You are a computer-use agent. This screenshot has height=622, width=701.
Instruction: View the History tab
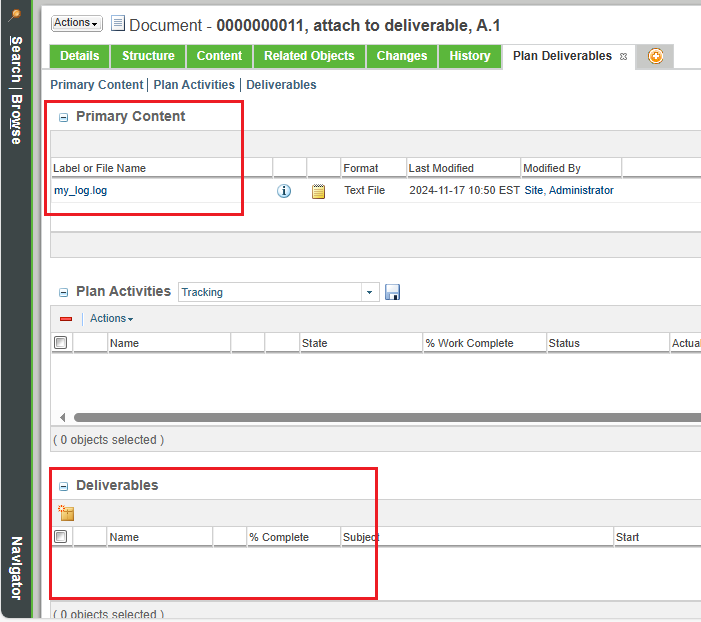point(469,56)
